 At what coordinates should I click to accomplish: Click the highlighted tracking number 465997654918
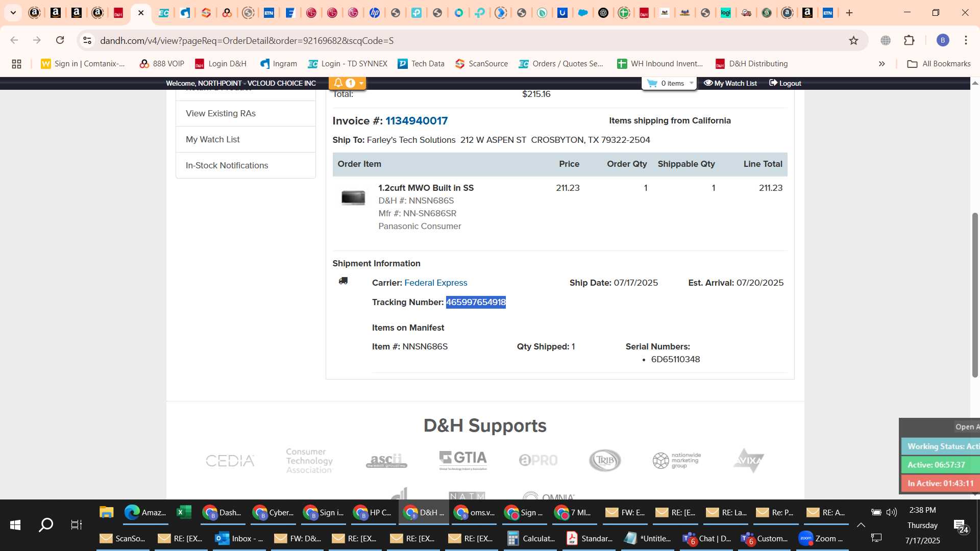coord(476,302)
